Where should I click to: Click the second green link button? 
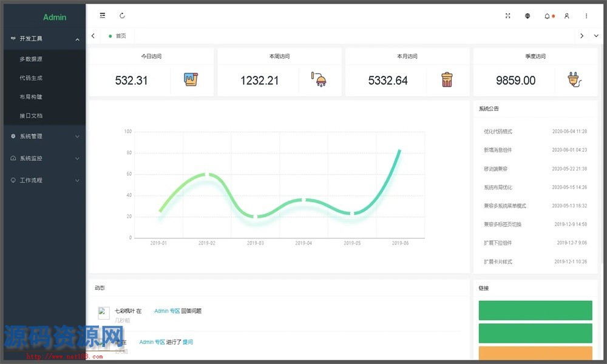pyautogui.click(x=535, y=334)
